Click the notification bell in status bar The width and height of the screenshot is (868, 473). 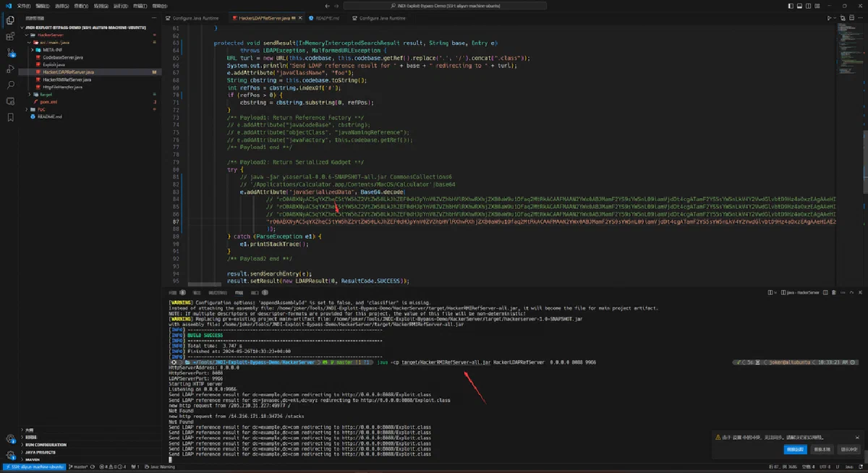click(x=861, y=466)
